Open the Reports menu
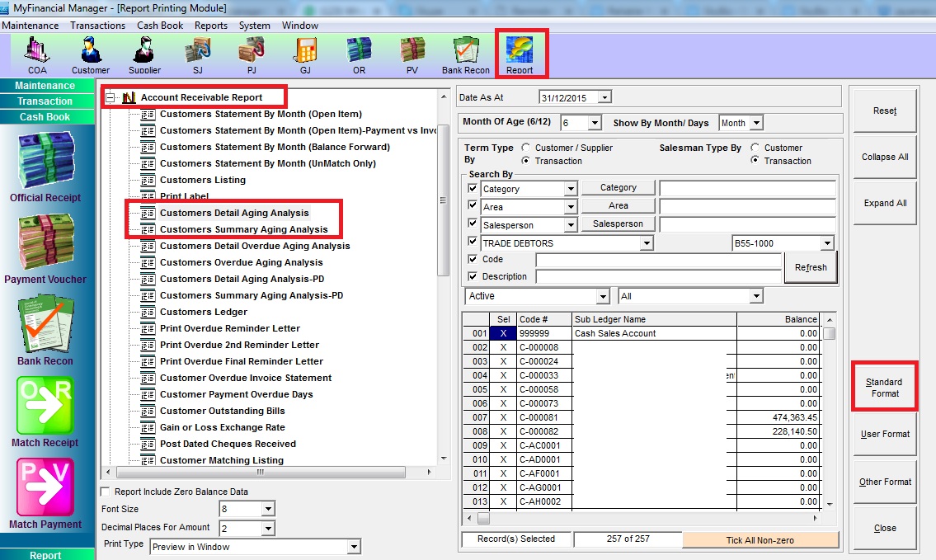 pos(211,26)
